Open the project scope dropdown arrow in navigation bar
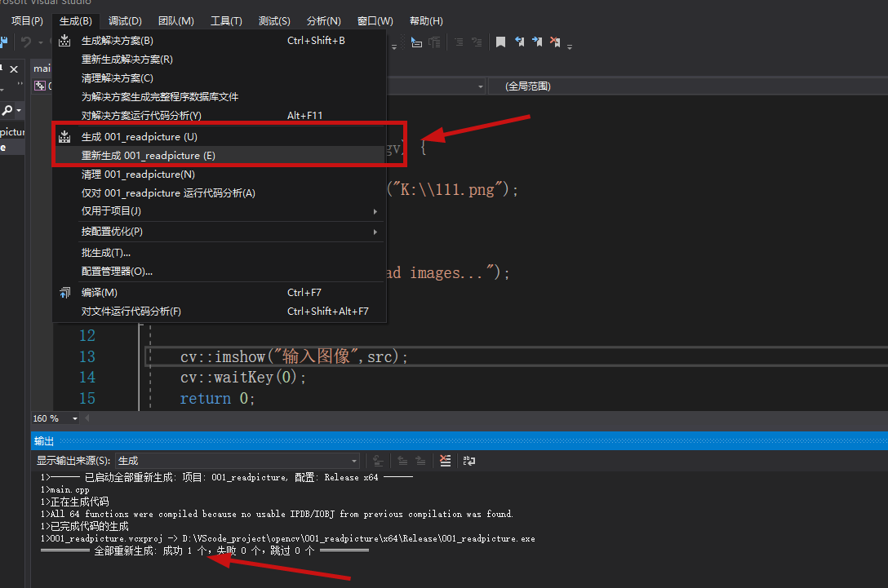 480,86
